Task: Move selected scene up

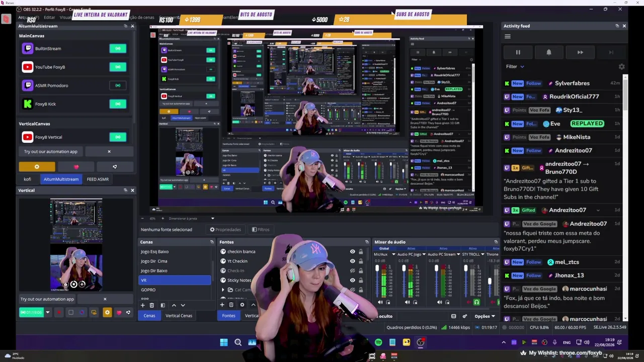Action: tap(174, 305)
